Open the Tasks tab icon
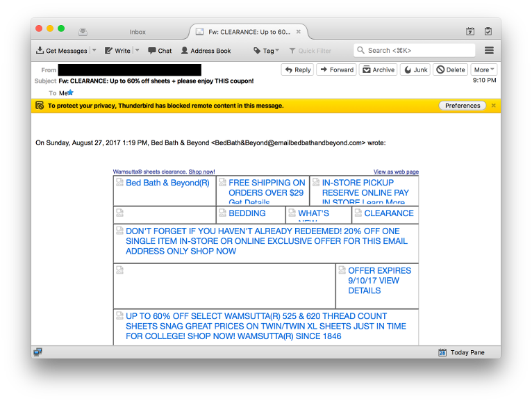 (488, 31)
